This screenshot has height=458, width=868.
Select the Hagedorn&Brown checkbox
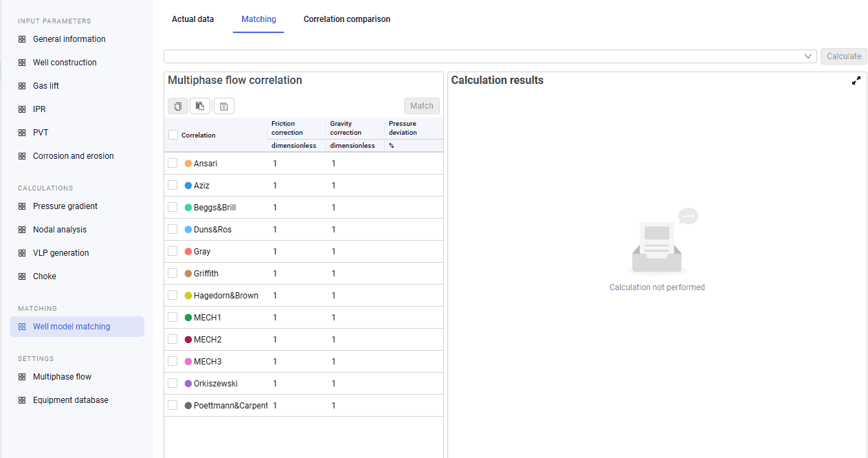coord(173,295)
